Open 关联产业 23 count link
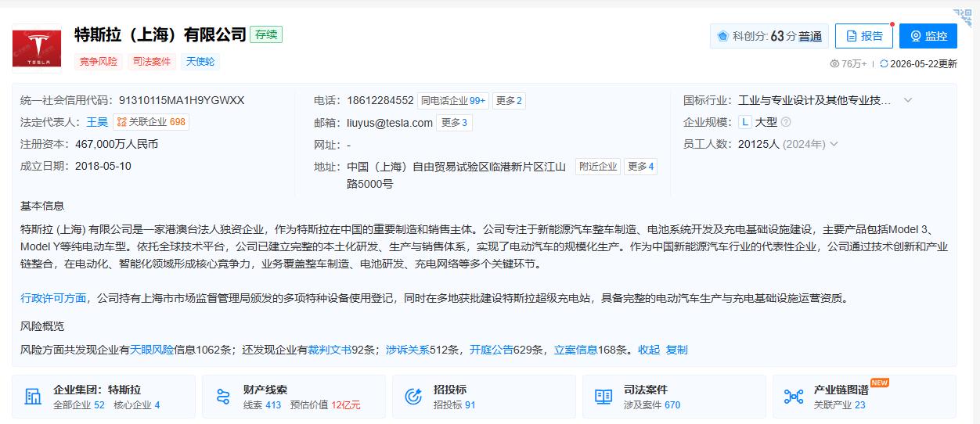The height and width of the screenshot is (424, 980). [839, 405]
